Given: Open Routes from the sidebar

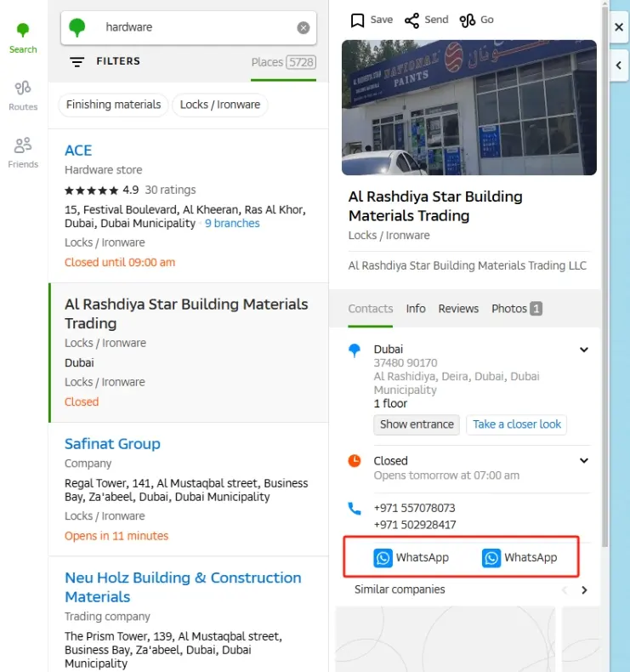Looking at the screenshot, I should [x=23, y=94].
